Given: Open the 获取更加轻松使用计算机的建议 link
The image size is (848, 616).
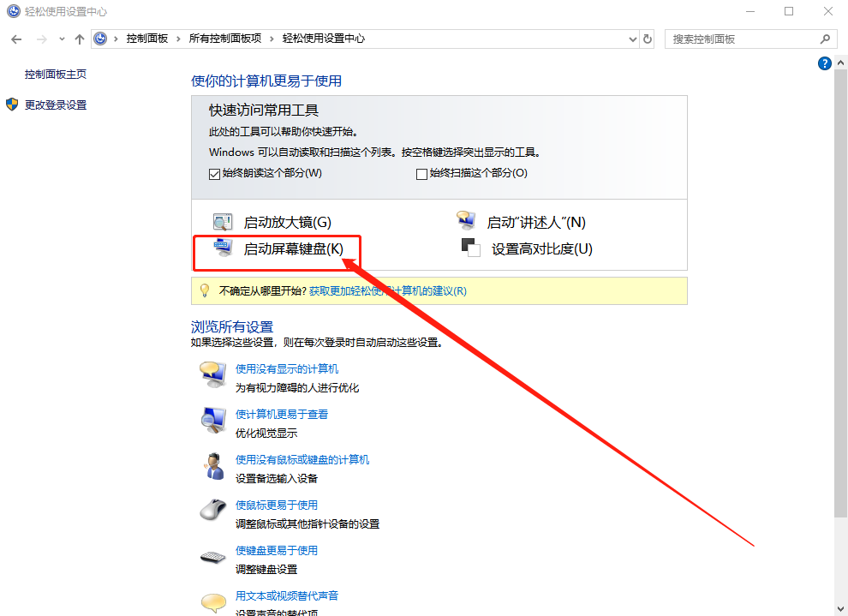Looking at the screenshot, I should coord(387,291).
